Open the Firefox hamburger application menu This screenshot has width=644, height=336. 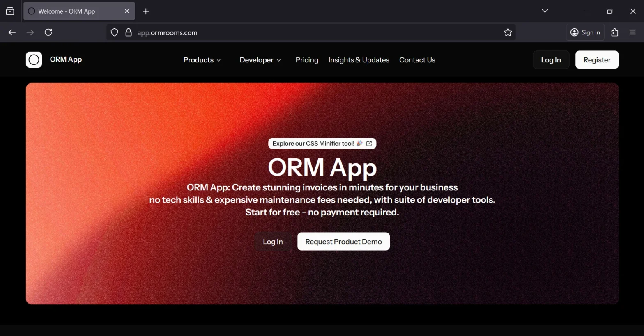point(632,32)
